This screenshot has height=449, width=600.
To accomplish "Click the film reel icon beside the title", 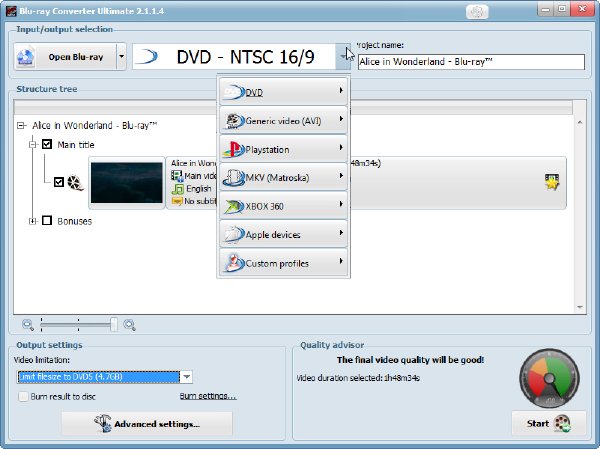I will (75, 183).
